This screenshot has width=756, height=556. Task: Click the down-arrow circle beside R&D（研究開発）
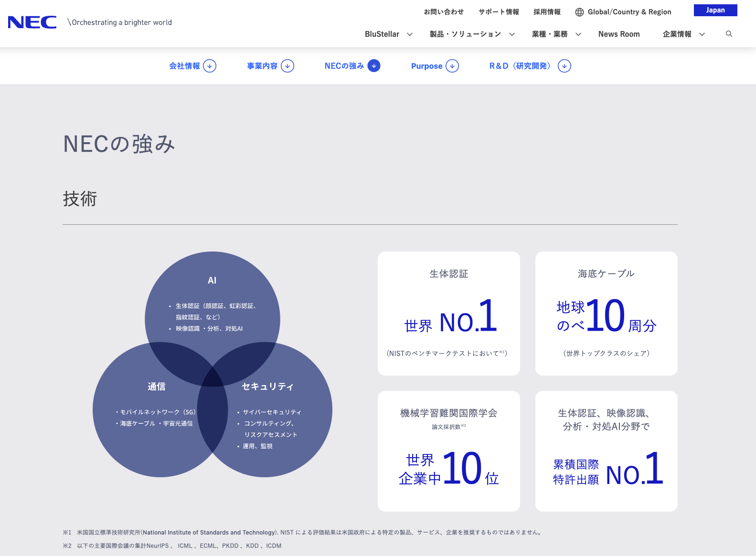(564, 66)
